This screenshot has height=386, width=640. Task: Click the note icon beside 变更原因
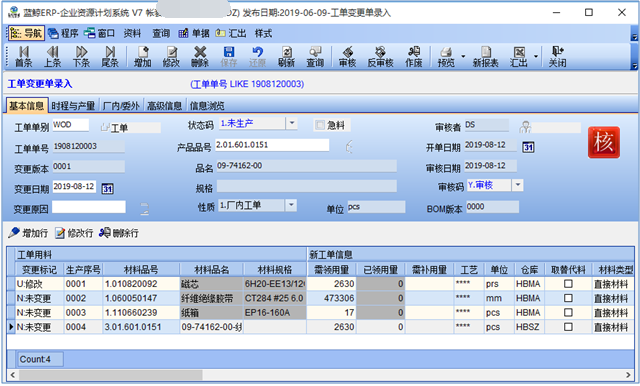144,209
